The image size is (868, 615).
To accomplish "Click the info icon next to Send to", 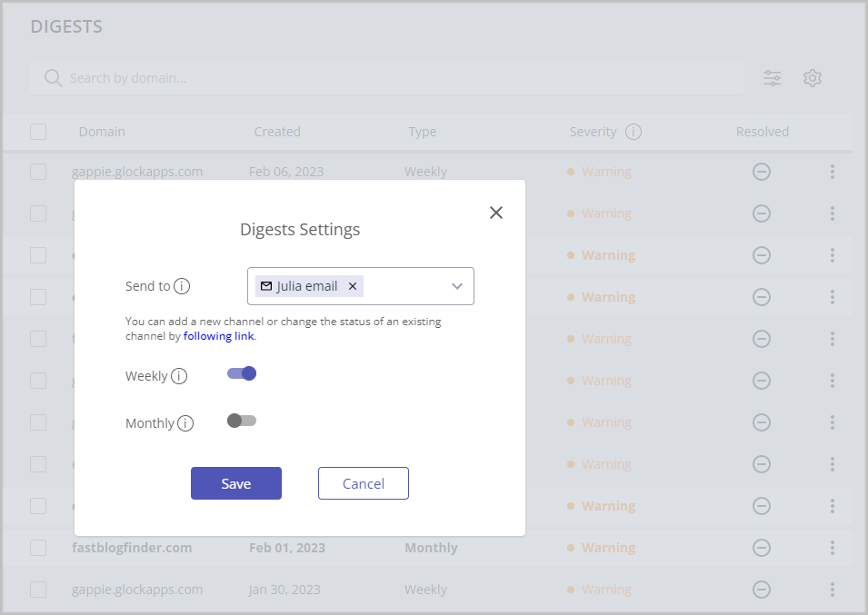I will [182, 286].
